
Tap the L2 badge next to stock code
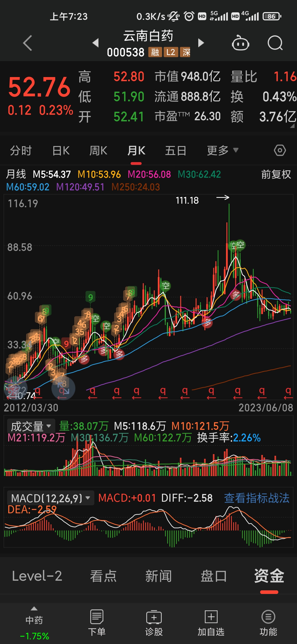pyautogui.click(x=170, y=52)
